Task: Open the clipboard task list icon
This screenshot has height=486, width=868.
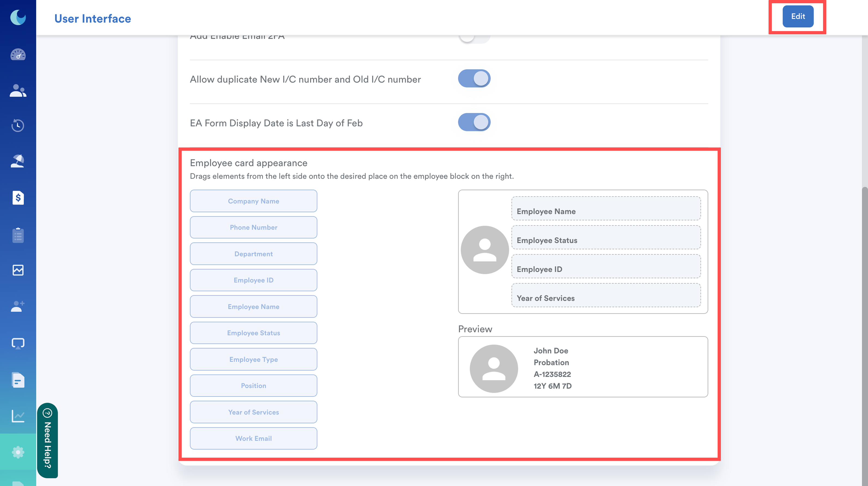Action: (x=18, y=235)
